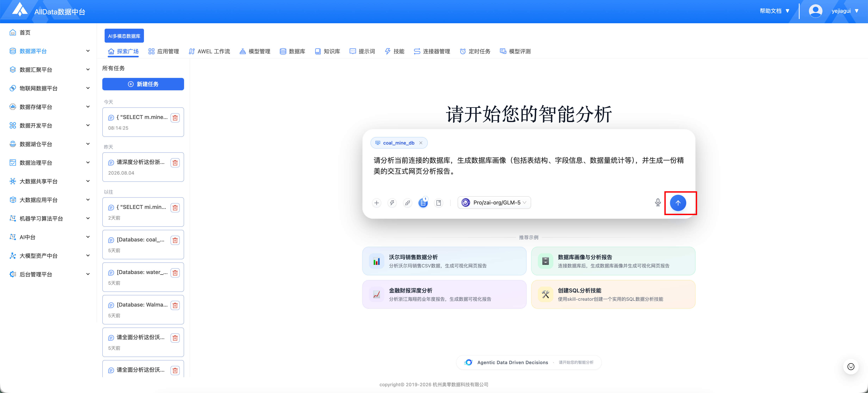Open the smiley feedback floating button
Screen dimensions: 868x393
coord(851,367)
